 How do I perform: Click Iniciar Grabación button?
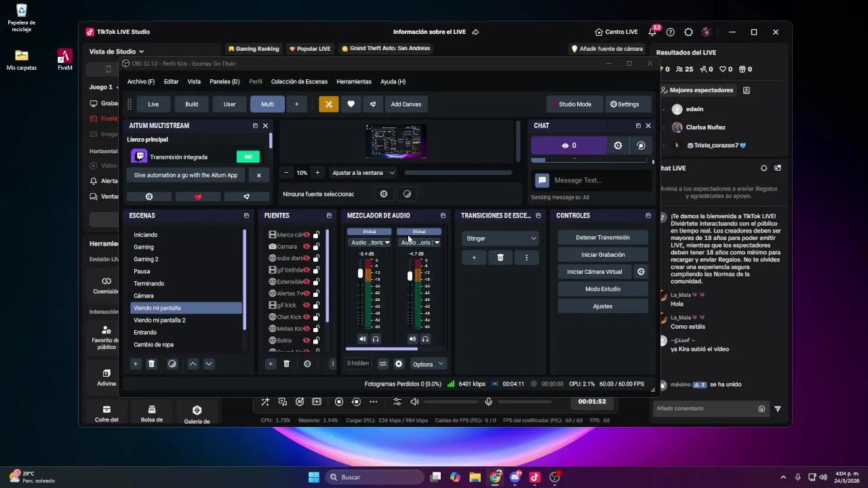[603, 255]
